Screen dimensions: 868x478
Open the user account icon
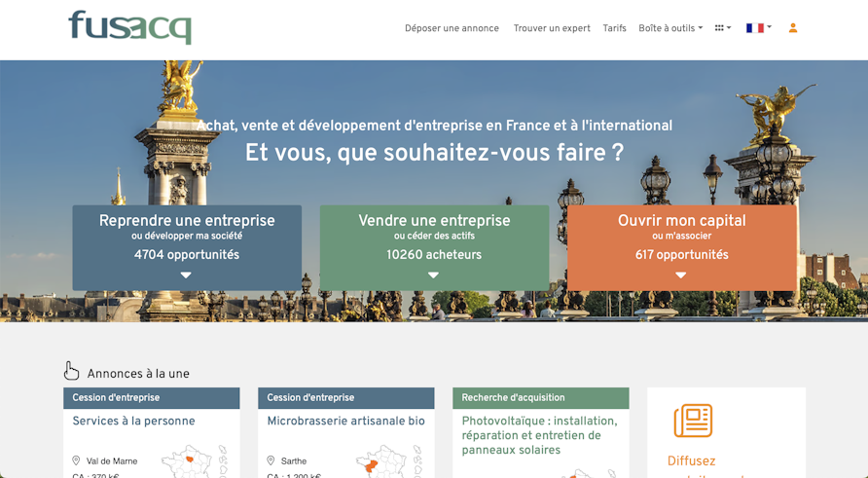[793, 27]
